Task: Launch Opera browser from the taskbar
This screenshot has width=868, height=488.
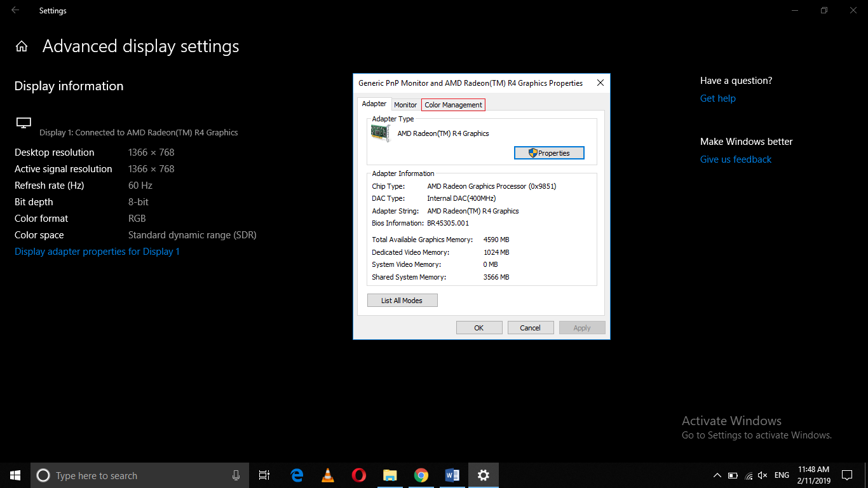Action: (x=358, y=475)
